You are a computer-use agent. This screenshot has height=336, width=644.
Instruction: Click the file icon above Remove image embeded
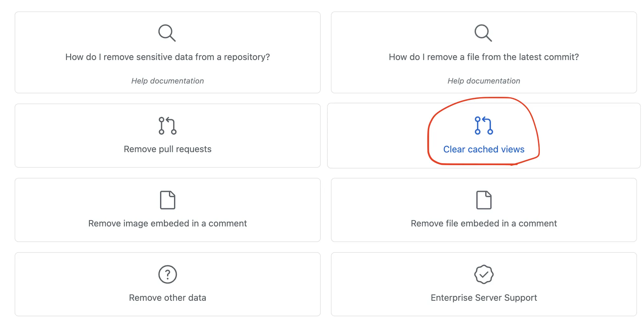point(167,200)
